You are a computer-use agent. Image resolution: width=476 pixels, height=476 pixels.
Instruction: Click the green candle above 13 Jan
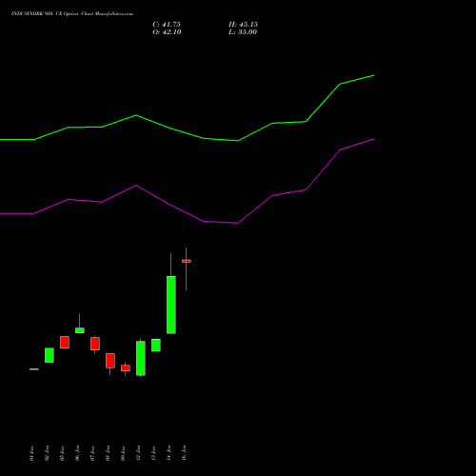coord(156,345)
